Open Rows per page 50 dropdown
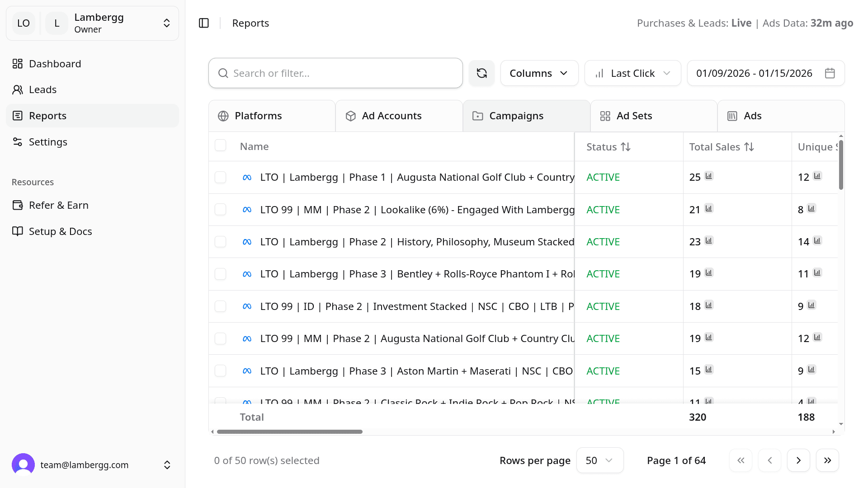Viewport: 868px width, 488px height. [599, 460]
